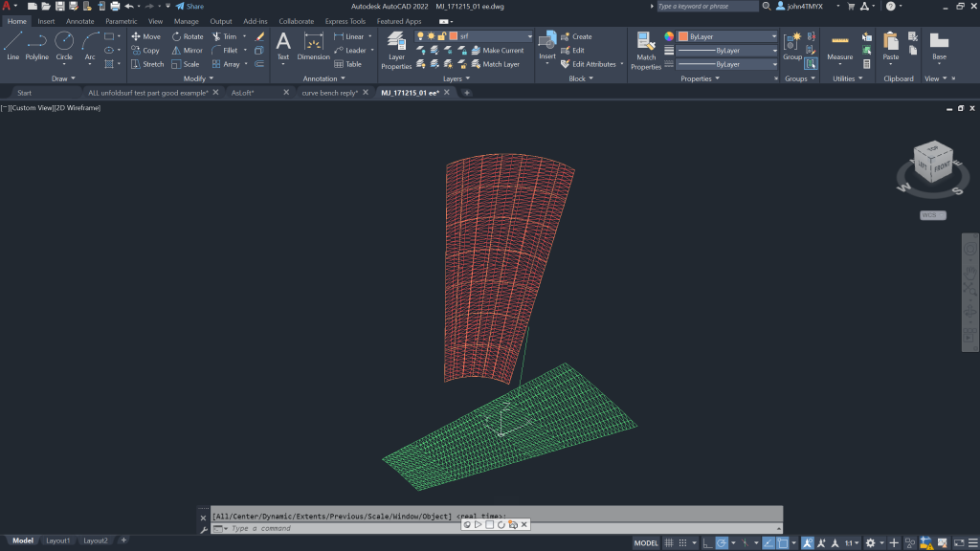Open the Annotate ribbon tab
The width and height of the screenshot is (980, 551).
[79, 21]
